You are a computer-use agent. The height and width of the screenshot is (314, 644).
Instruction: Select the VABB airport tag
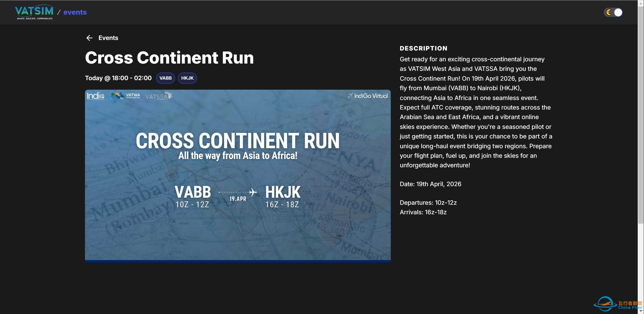point(165,78)
